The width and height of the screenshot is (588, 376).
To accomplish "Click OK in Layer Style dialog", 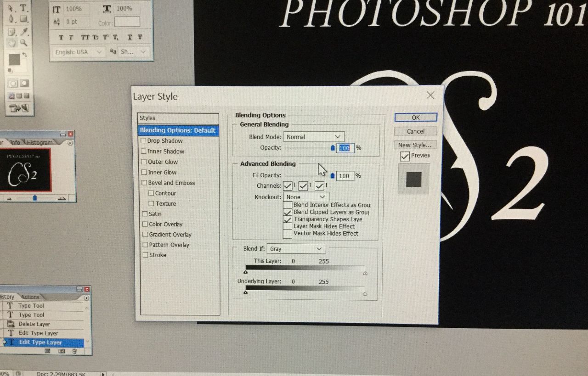I will coord(416,118).
